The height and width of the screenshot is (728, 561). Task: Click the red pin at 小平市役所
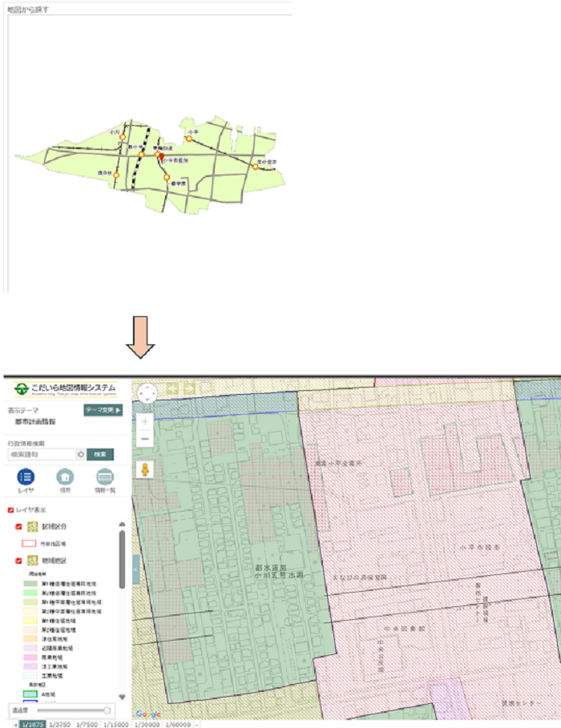pyautogui.click(x=159, y=153)
